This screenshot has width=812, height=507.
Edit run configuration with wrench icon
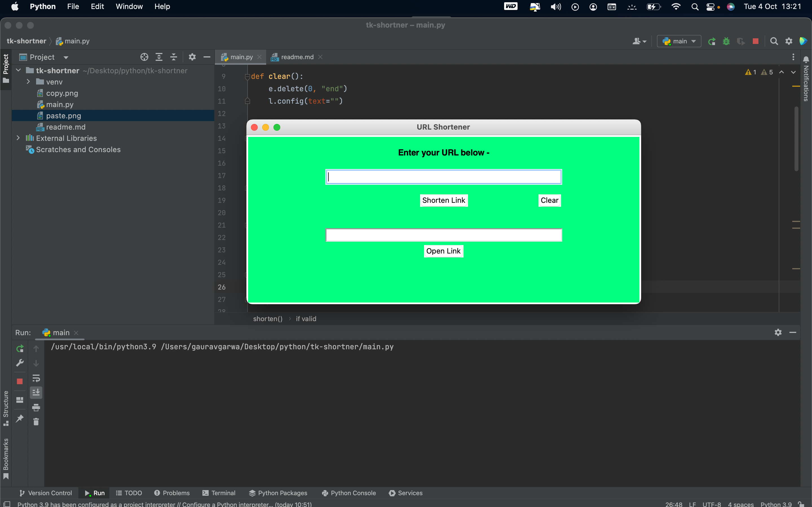[20, 363]
